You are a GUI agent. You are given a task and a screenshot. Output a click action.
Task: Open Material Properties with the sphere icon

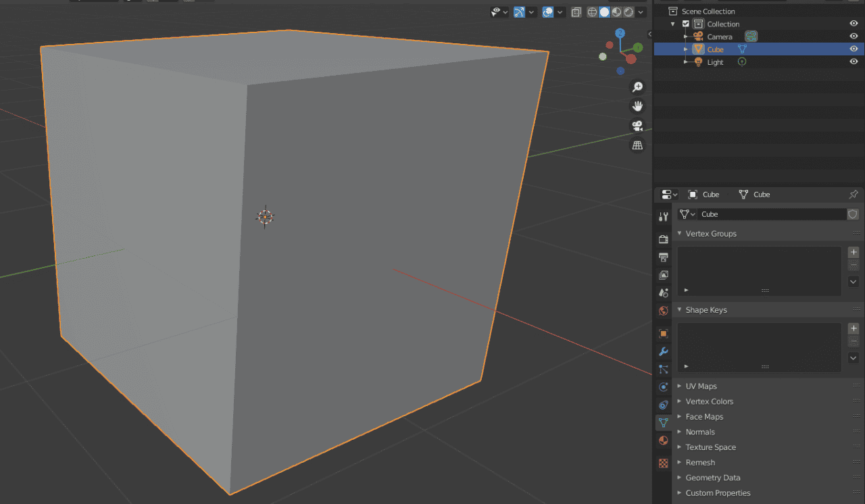coord(663,440)
